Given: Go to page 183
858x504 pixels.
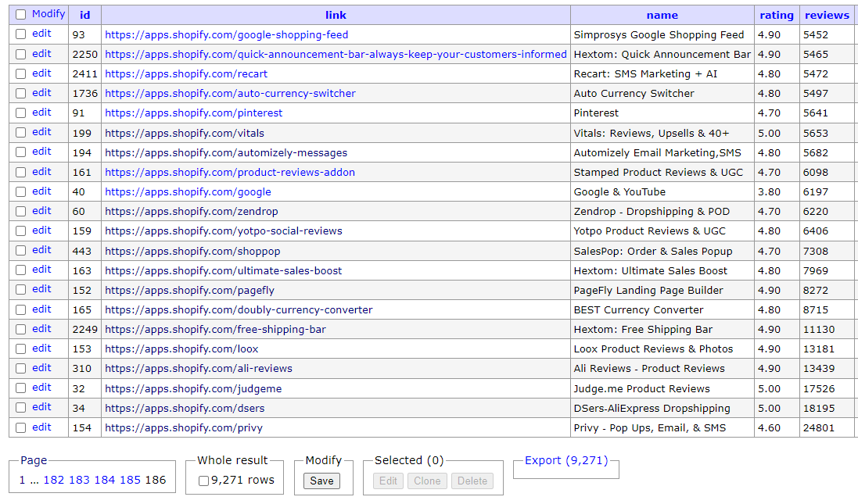Looking at the screenshot, I should (79, 480).
